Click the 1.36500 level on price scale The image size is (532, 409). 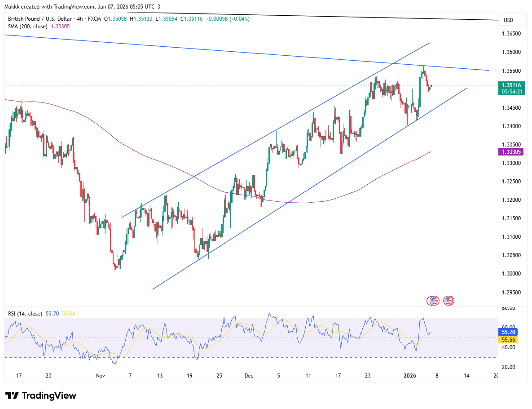pos(511,34)
